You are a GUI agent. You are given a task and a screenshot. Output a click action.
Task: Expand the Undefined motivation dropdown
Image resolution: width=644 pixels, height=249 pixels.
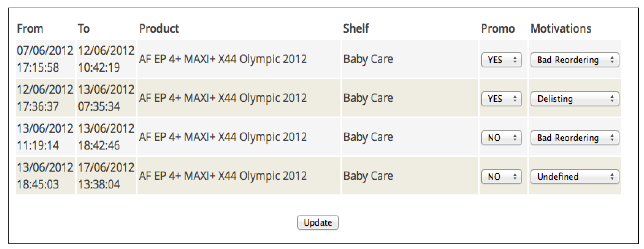pos(575,177)
